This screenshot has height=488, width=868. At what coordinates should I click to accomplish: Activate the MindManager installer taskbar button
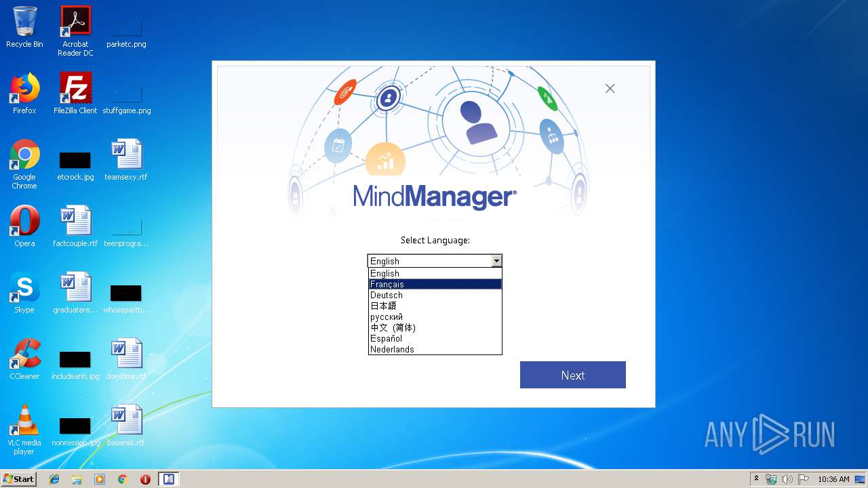coord(168,479)
